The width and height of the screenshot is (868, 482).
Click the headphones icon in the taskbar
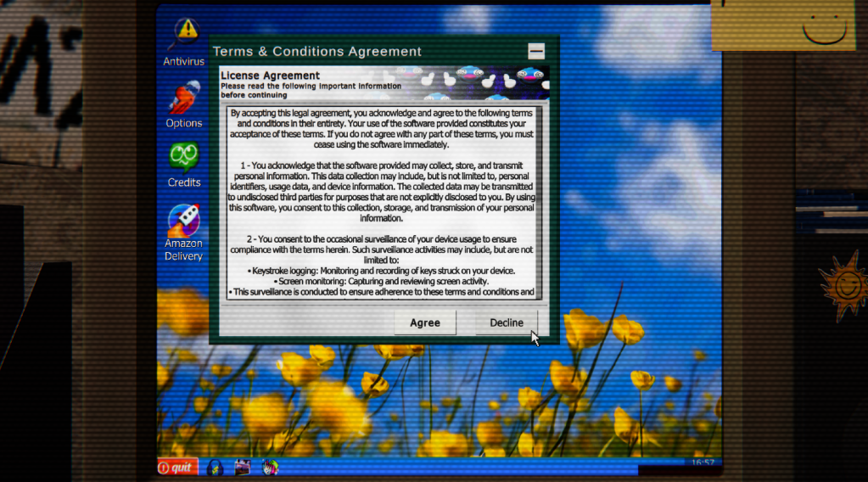pos(216,467)
